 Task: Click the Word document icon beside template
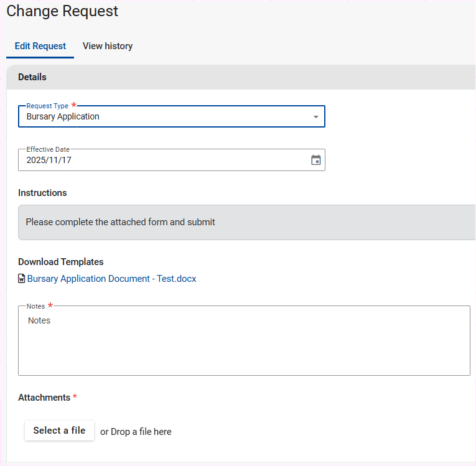pos(22,279)
